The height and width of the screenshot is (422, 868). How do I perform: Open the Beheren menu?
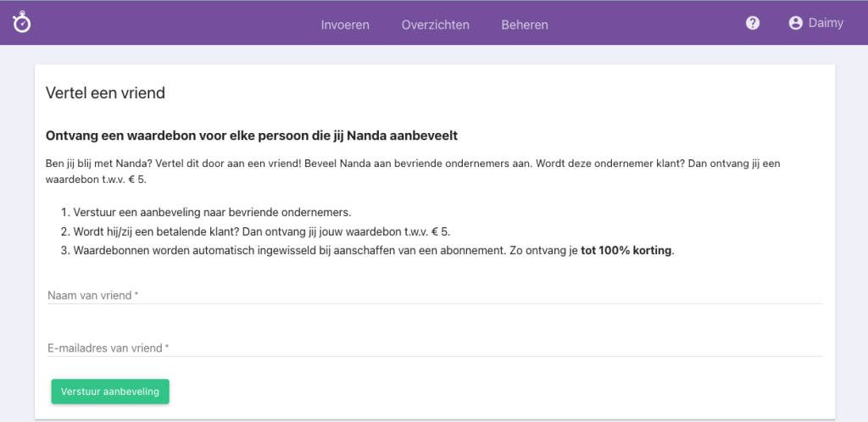[524, 25]
